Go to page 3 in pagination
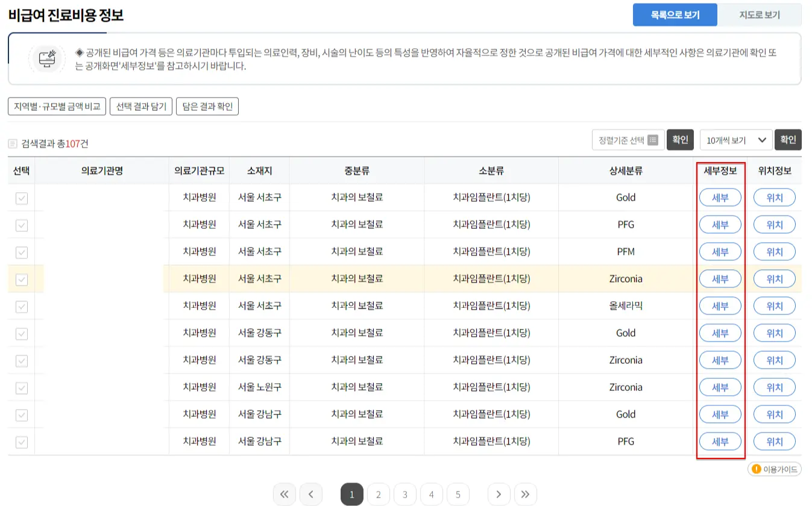 [405, 494]
